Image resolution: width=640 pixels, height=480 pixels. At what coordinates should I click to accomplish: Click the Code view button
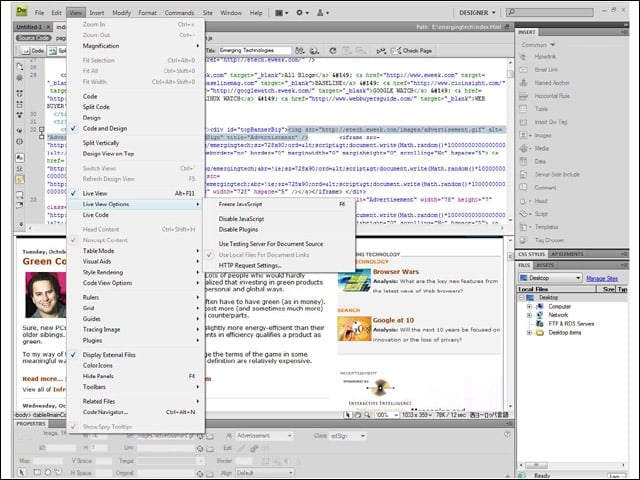(33, 51)
